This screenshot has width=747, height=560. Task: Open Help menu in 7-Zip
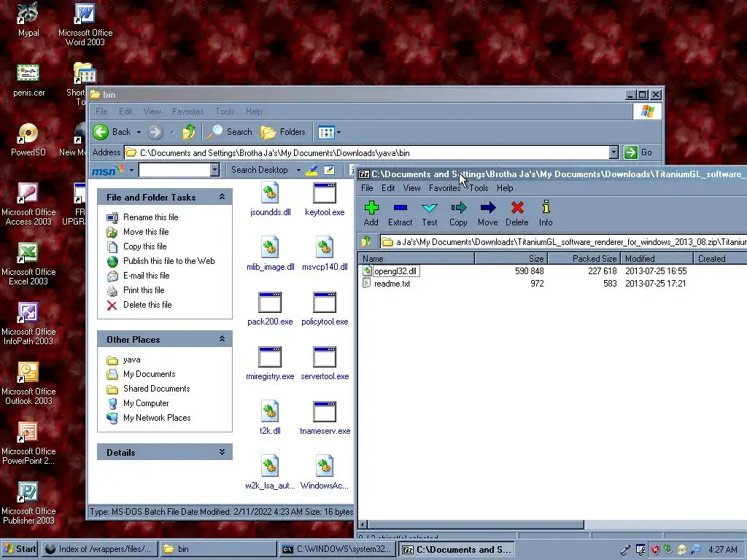(x=505, y=188)
